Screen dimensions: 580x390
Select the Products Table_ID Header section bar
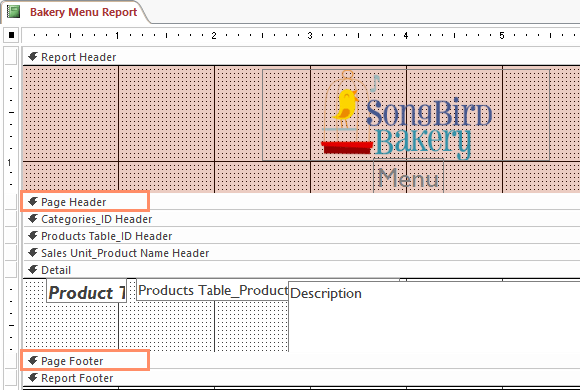301,236
